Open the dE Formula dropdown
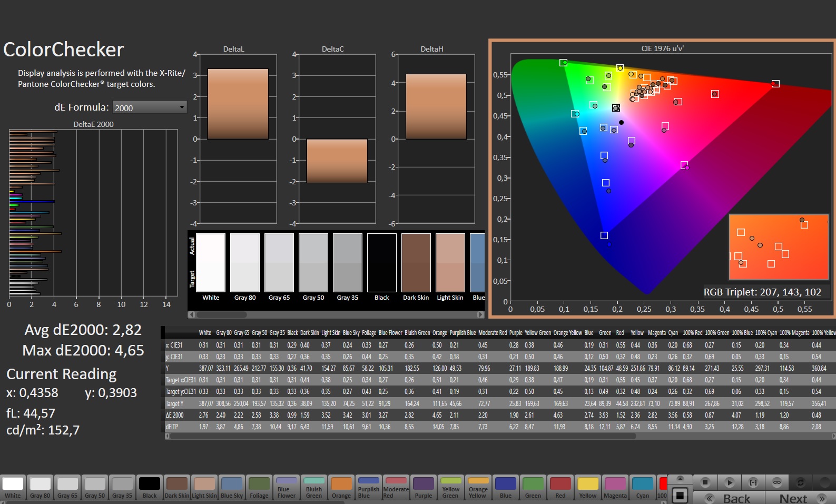Viewport: 836px width, 504px height. click(150, 107)
